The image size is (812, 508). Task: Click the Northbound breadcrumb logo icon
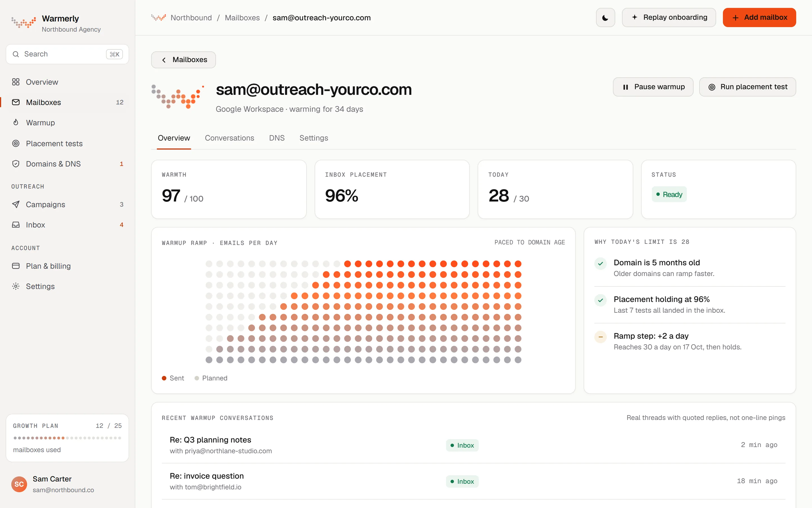[159, 17]
